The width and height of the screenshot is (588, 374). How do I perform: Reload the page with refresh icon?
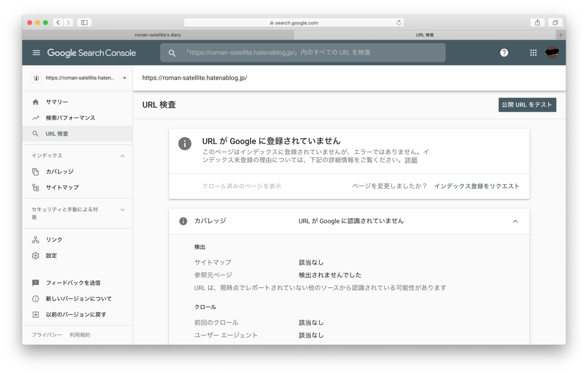399,23
